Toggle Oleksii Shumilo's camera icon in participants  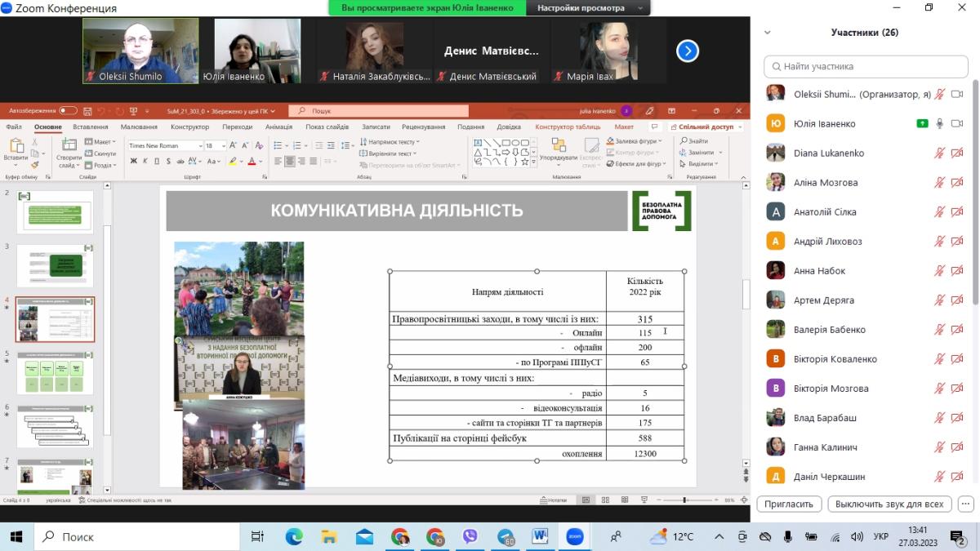tap(957, 94)
